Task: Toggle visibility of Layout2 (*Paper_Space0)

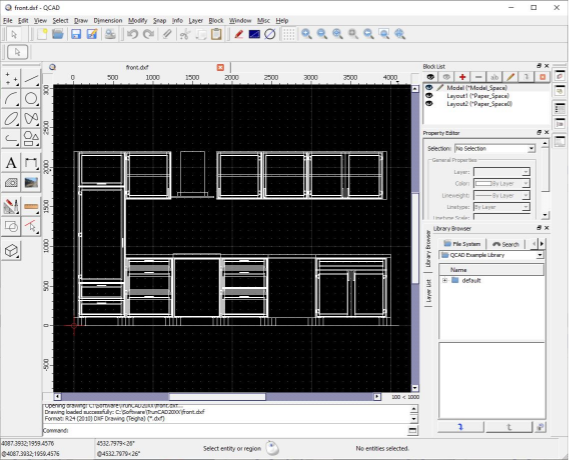Action: pyautogui.click(x=429, y=104)
